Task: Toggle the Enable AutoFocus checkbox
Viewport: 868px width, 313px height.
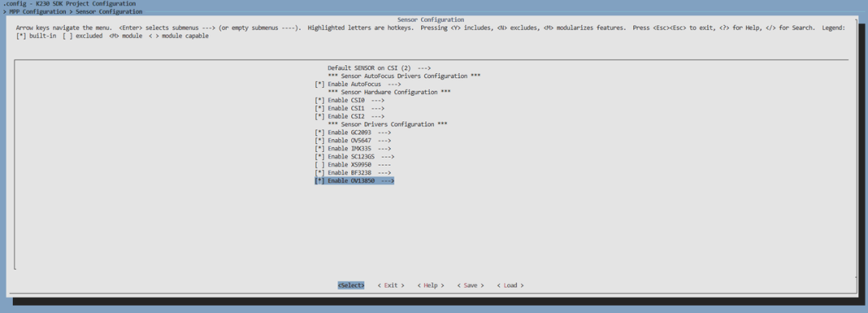Action: click(319, 84)
